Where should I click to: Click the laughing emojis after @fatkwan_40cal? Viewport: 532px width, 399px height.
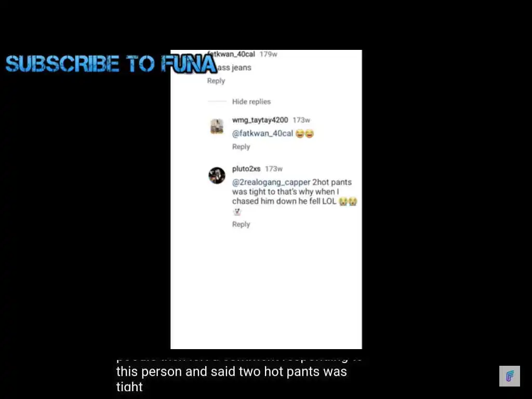tap(304, 134)
